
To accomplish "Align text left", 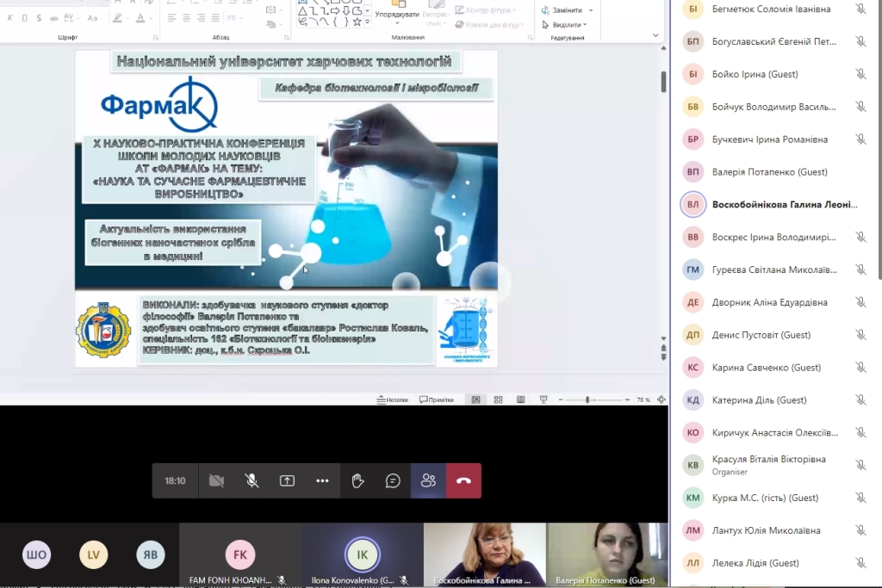I will [171, 18].
